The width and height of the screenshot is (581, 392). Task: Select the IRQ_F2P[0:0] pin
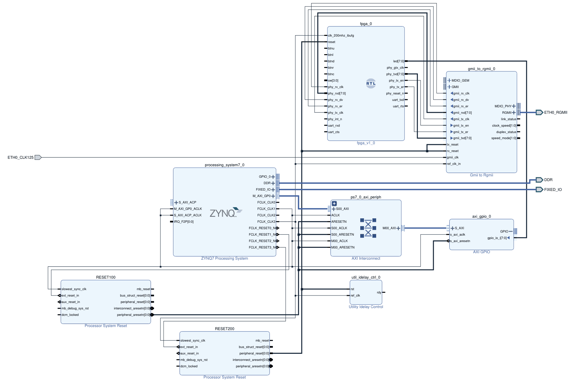(184, 222)
